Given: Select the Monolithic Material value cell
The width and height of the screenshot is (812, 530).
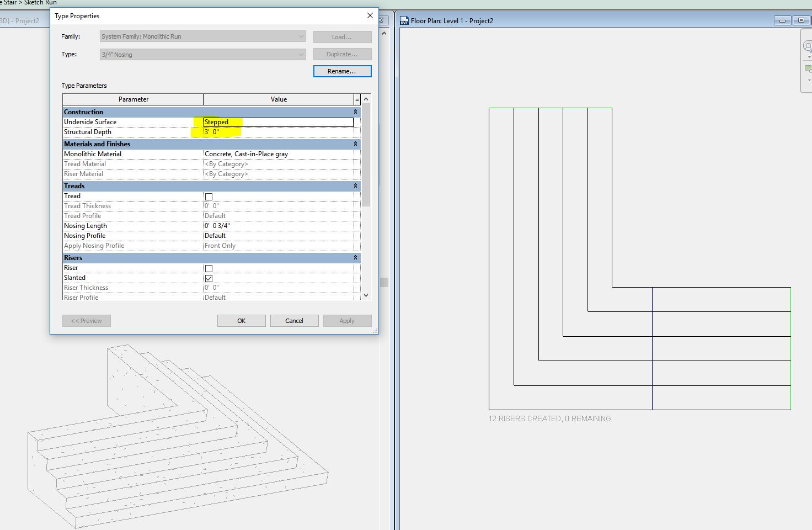Looking at the screenshot, I should (x=277, y=154).
